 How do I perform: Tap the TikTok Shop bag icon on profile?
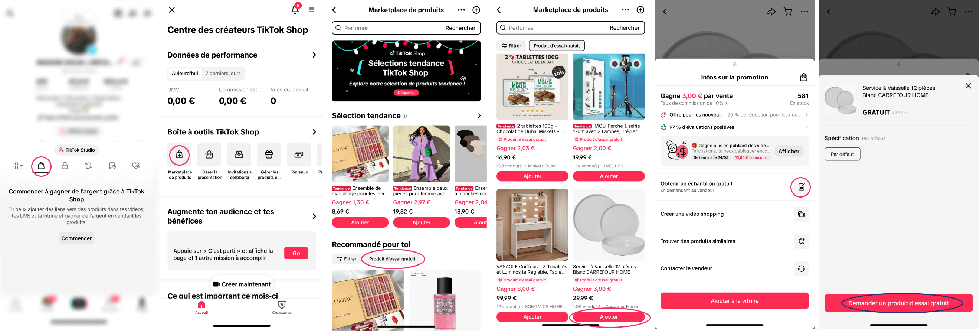coord(41,166)
